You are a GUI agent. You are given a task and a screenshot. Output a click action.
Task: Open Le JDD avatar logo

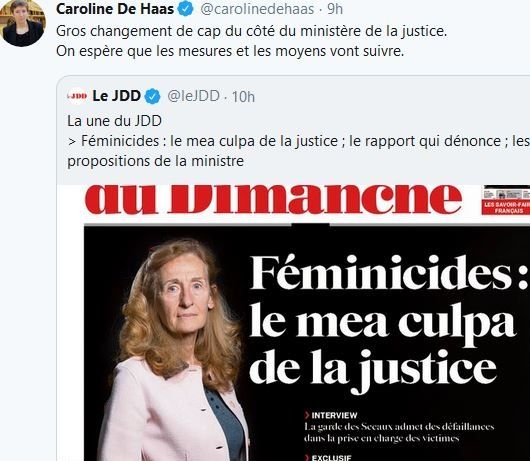coord(77,96)
